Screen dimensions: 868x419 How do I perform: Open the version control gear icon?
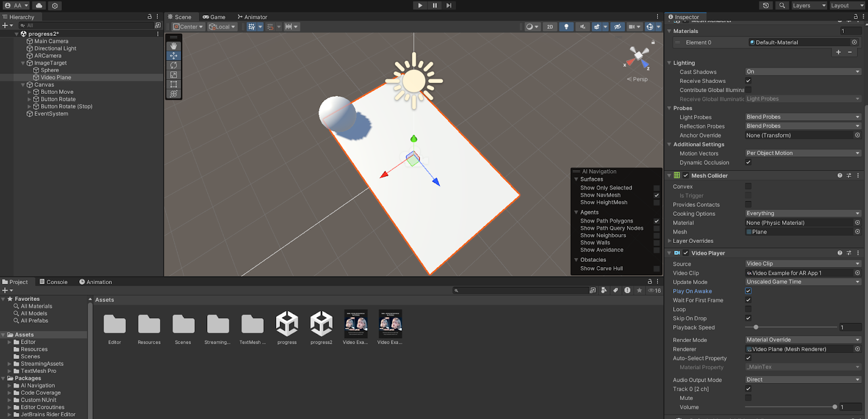click(55, 5)
